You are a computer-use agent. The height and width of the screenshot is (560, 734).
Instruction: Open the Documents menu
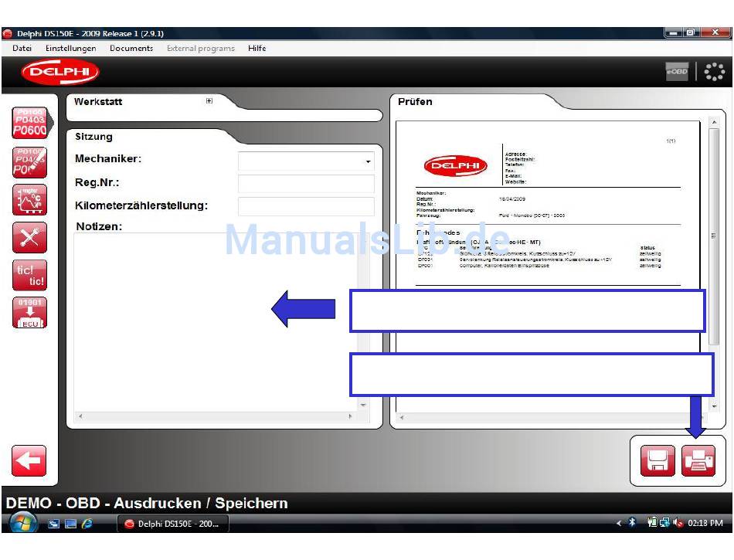(x=131, y=48)
